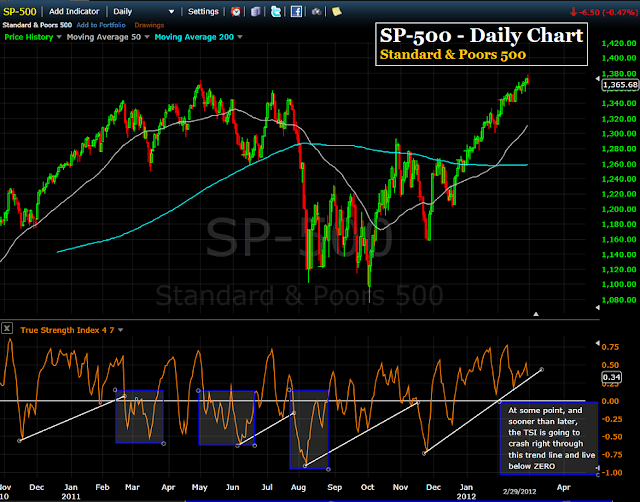Open the alarm clock alert icon
The image size is (640, 502).
236,11
